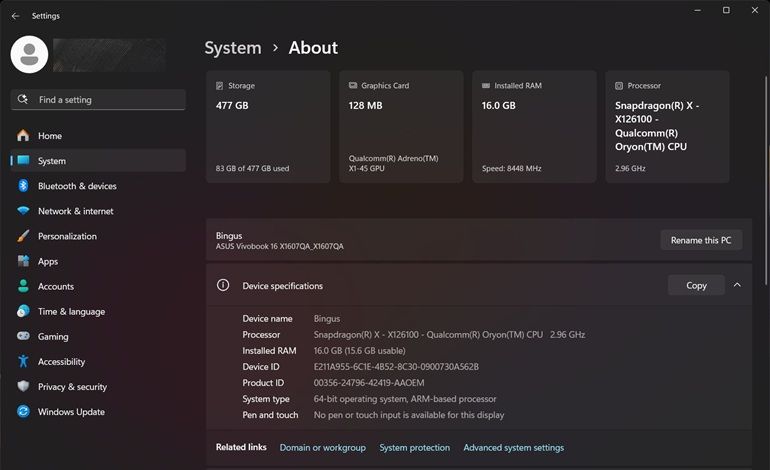Screen dimensions: 770x470
Task: Click the 477 GB storage value
Action: [232, 105]
